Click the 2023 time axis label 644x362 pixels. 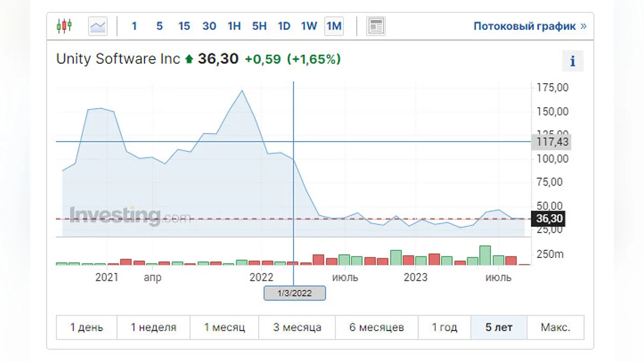coord(415,277)
